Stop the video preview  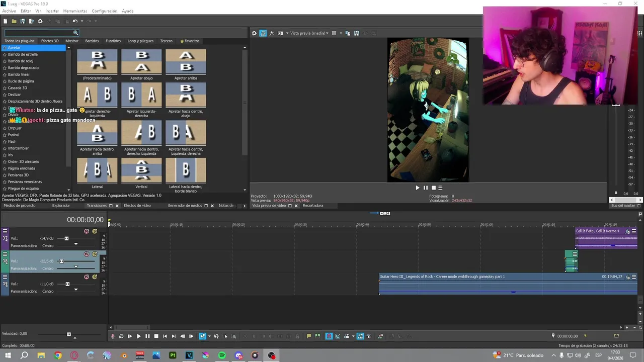click(x=433, y=188)
